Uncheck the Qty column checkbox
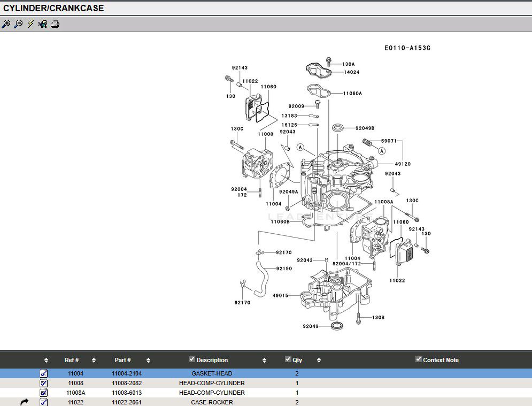 (x=288, y=359)
